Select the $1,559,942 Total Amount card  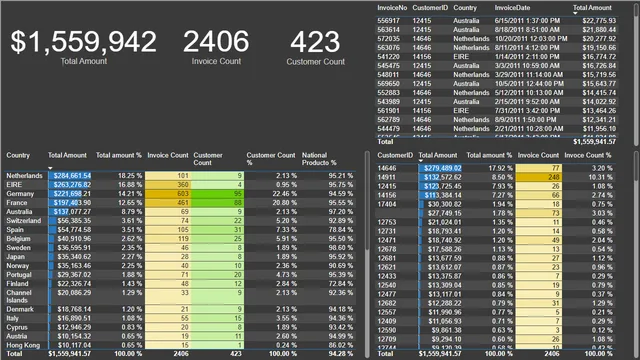coord(83,47)
